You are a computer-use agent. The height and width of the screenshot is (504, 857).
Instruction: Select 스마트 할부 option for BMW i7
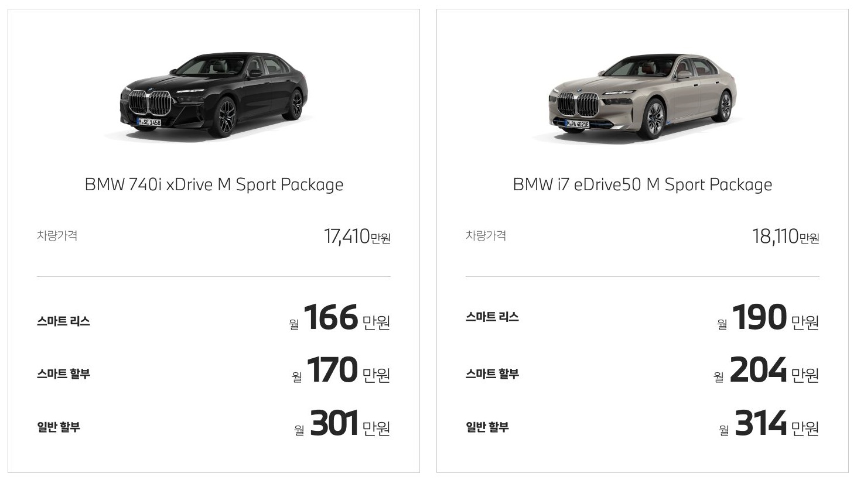coord(492,373)
